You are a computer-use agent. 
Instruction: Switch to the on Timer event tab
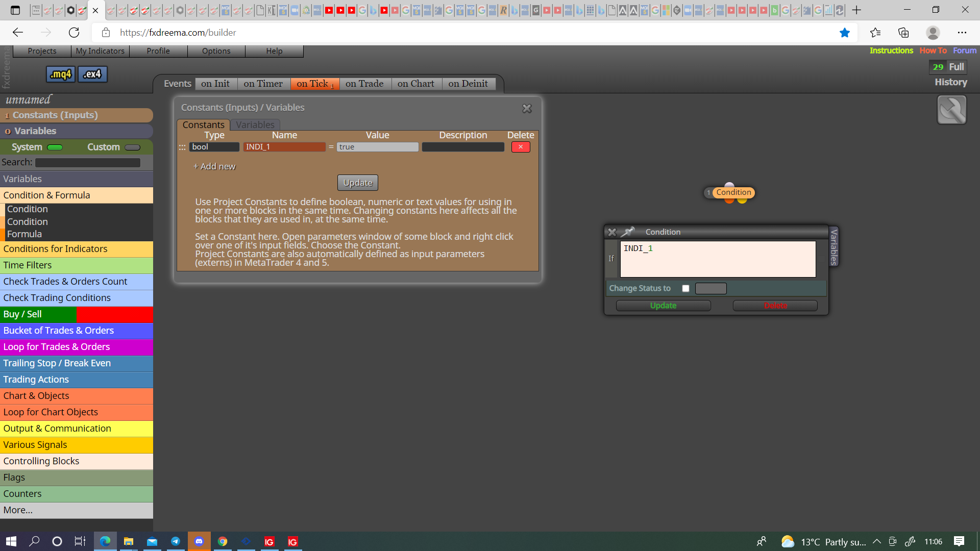[263, 84]
